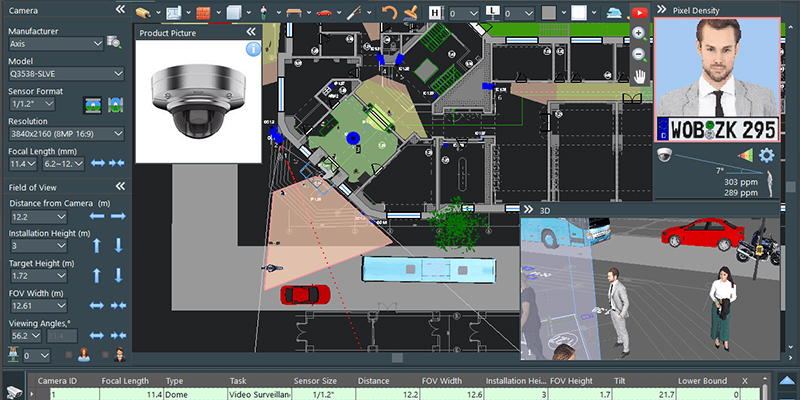Screen dimensions: 800x400
Task: Collapse the Pixel Density panel
Action: 661,9
